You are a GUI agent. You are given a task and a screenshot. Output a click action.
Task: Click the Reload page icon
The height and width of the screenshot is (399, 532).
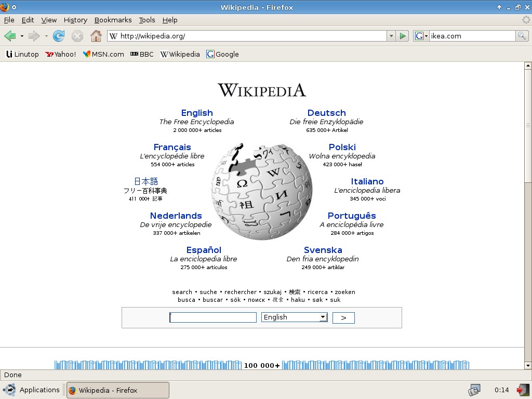click(x=59, y=36)
